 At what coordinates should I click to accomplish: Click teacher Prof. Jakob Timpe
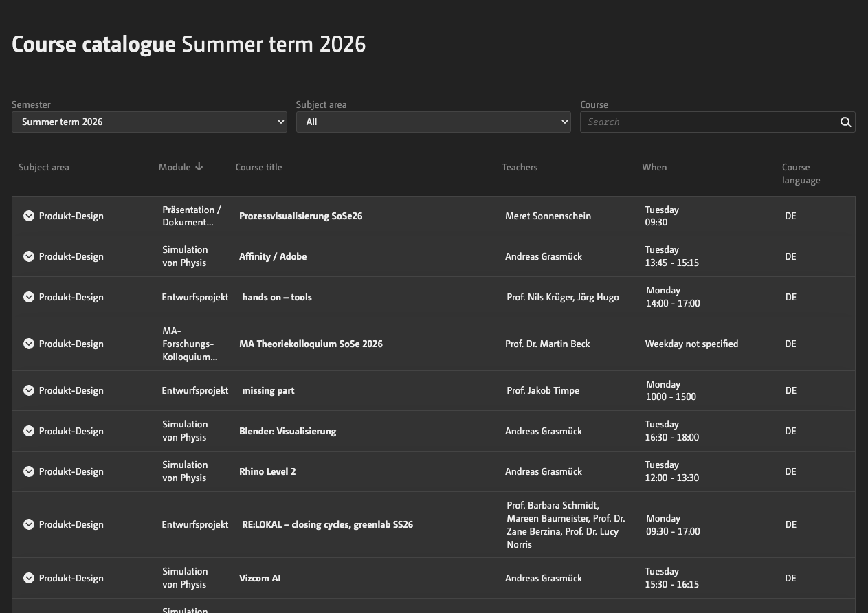coord(543,390)
